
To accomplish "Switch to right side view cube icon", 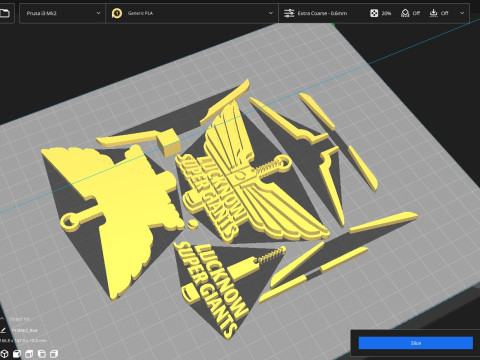I will point(54,353).
